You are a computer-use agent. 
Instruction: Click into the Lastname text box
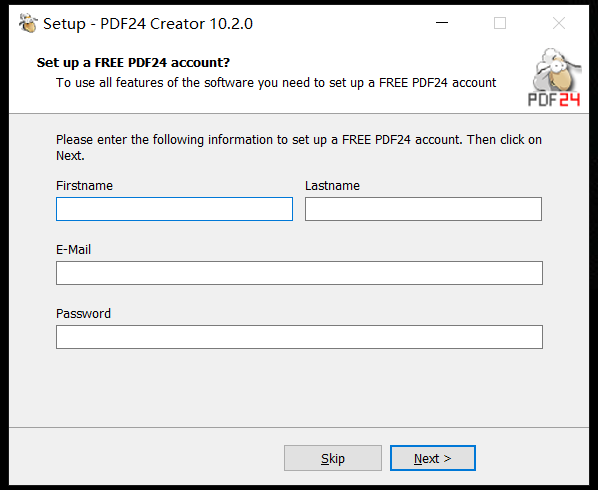423,209
